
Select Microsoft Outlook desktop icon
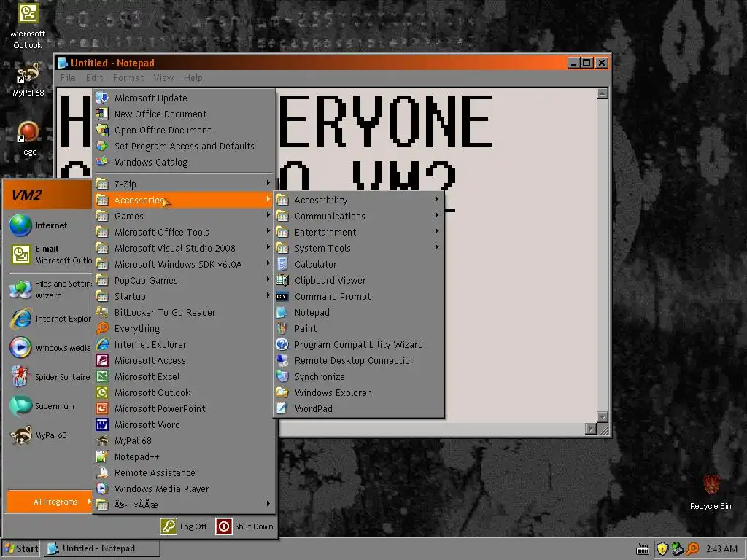point(28,26)
